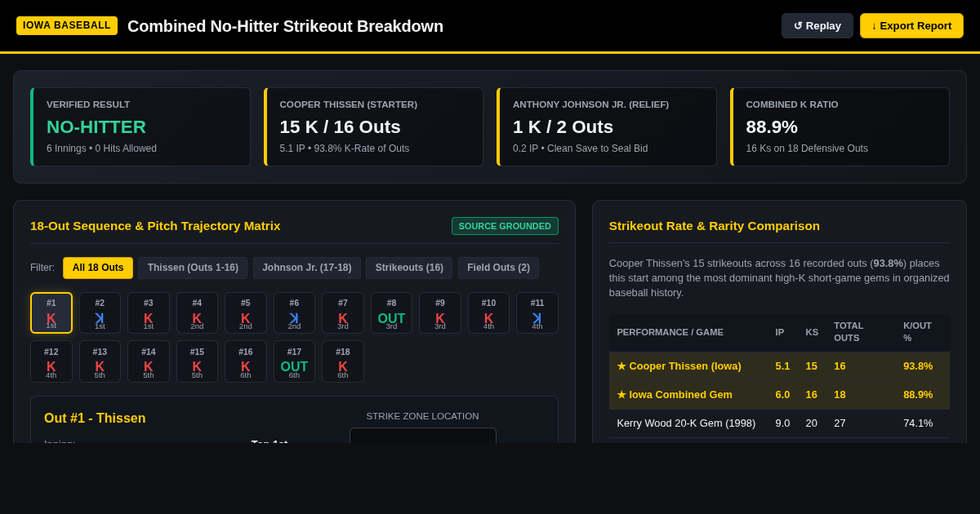Pick out #16 strikeout tile

point(246,362)
